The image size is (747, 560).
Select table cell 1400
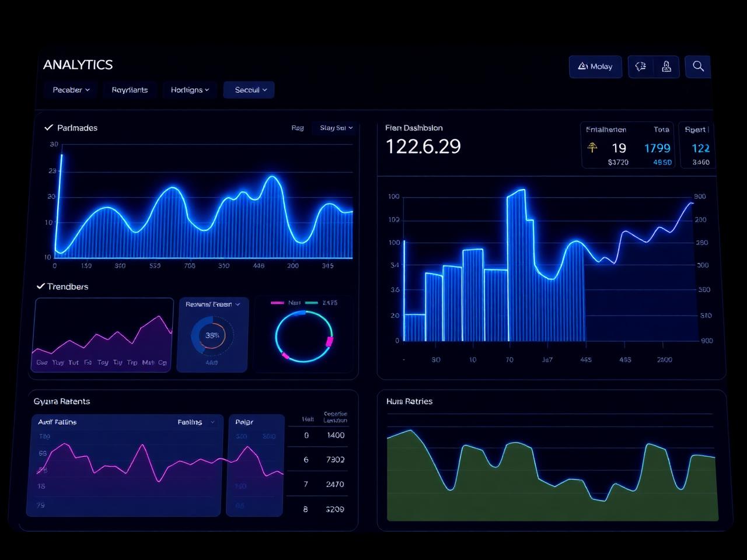pyautogui.click(x=336, y=435)
